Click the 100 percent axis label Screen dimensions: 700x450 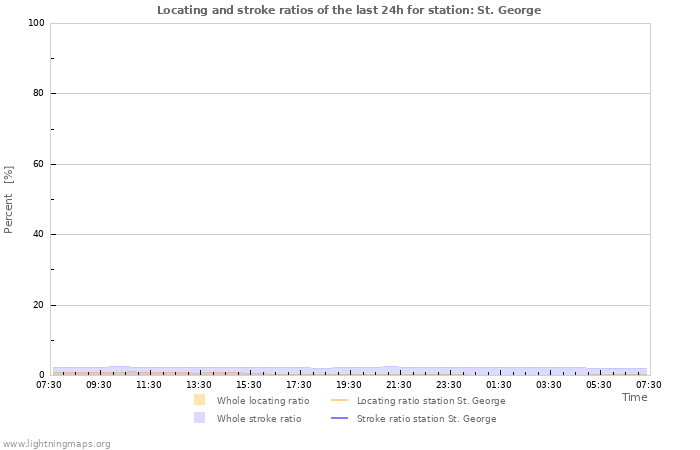[x=35, y=23]
